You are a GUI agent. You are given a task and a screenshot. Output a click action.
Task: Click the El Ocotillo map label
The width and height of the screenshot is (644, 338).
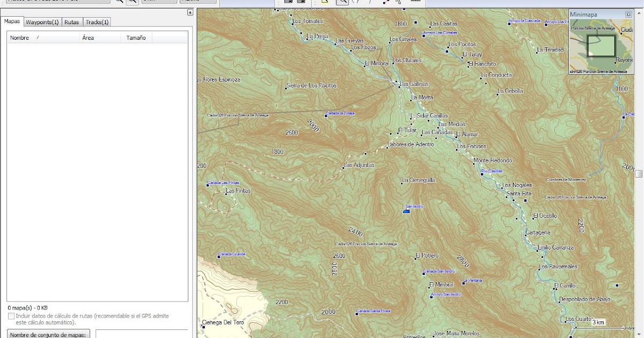pyautogui.click(x=545, y=216)
